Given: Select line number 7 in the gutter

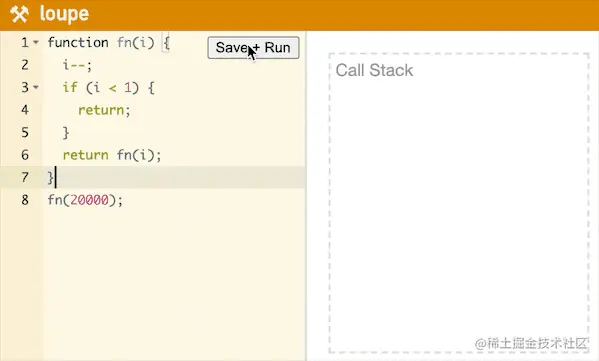Looking at the screenshot, I should tap(25, 177).
